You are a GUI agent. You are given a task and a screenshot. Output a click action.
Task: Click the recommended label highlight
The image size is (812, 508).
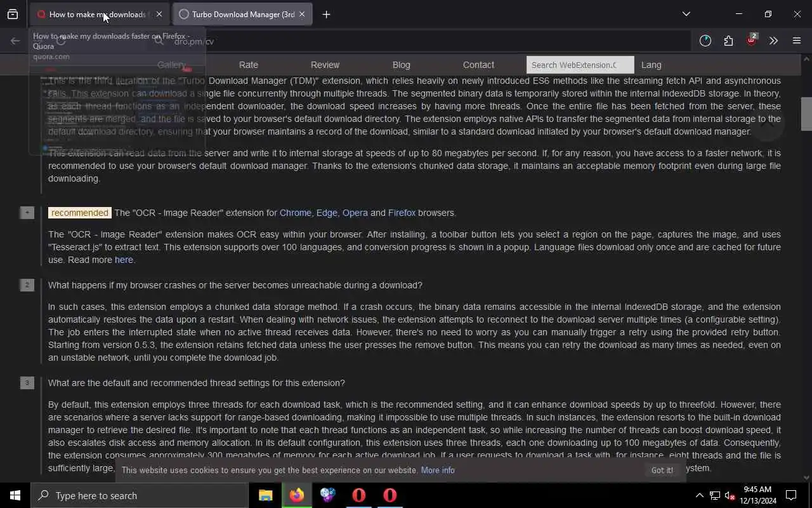tap(80, 213)
